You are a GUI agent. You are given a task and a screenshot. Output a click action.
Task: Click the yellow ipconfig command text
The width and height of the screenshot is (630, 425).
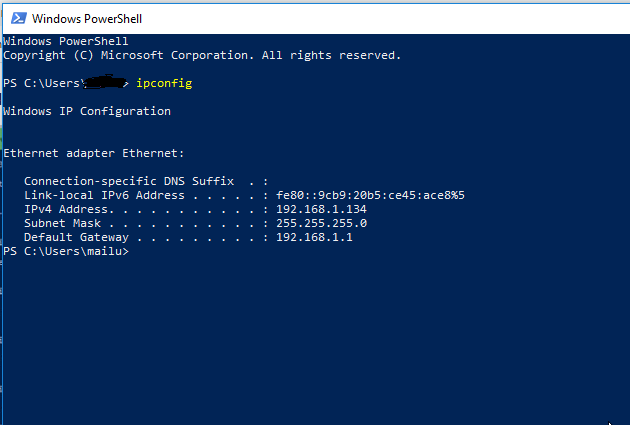click(164, 83)
